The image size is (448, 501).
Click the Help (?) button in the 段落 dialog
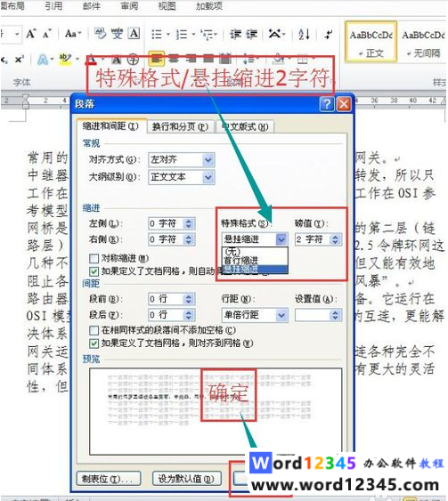coord(327,104)
